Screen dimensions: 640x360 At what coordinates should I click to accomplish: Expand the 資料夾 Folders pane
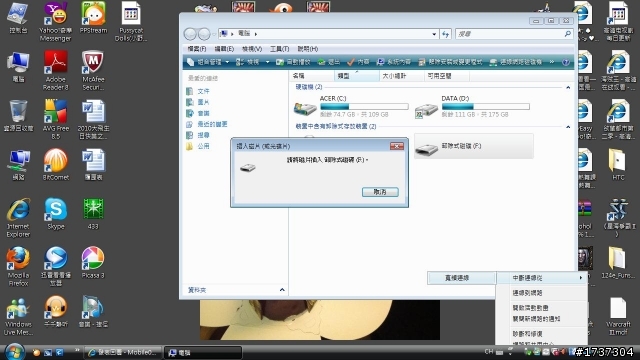(282, 290)
